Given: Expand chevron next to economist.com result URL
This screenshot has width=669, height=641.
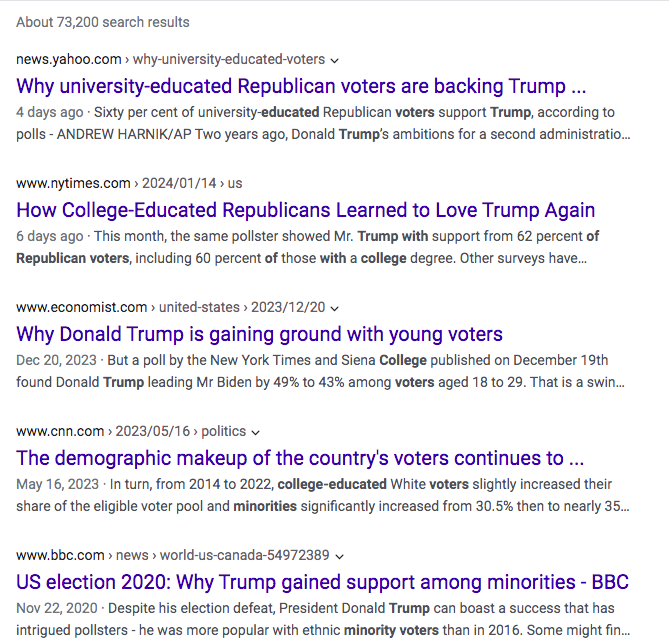Looking at the screenshot, I should (334, 308).
